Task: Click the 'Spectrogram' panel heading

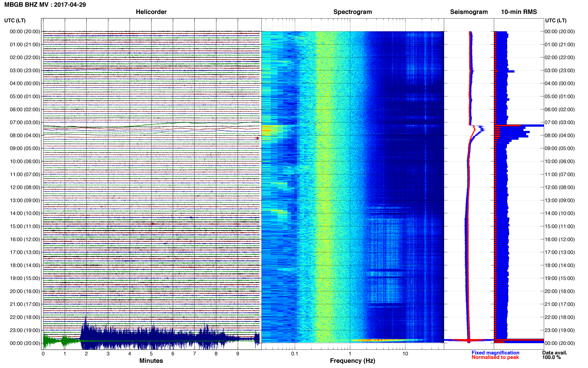Action: tap(352, 12)
